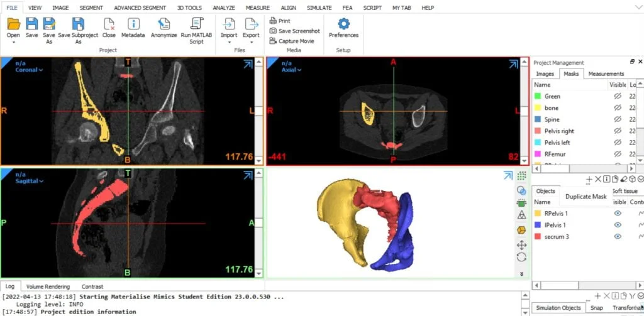Click the Duplicate Mask icon
Viewport: 644px width, 316px height.
click(615, 179)
